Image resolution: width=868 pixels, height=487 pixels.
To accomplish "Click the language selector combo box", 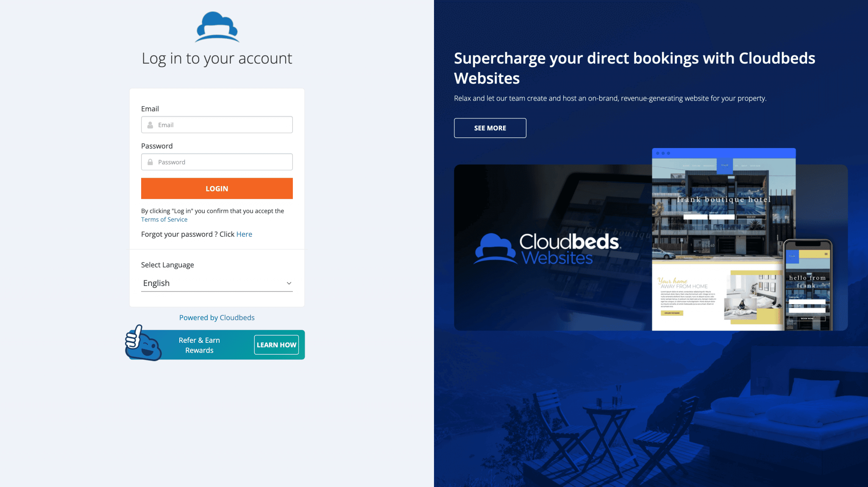I will [x=217, y=283].
